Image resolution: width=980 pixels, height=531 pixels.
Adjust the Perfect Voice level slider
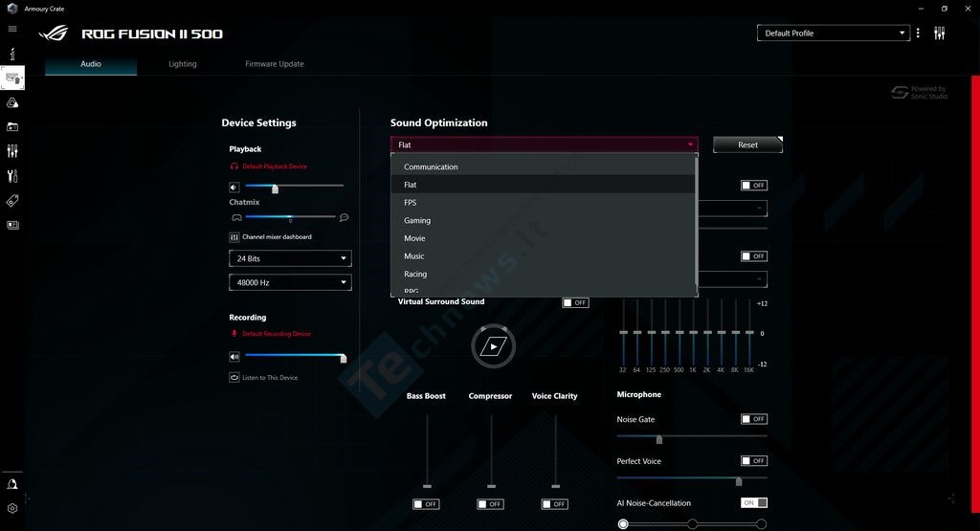pyautogui.click(x=692, y=479)
